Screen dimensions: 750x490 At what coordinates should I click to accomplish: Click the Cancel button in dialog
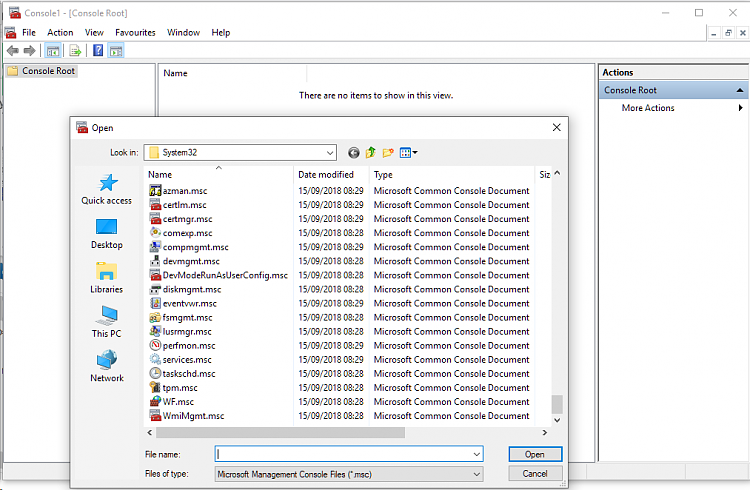(x=535, y=474)
